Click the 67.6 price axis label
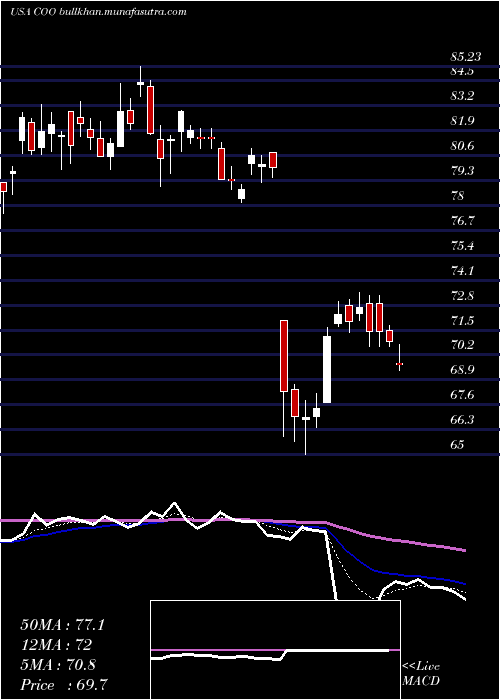 click(462, 395)
